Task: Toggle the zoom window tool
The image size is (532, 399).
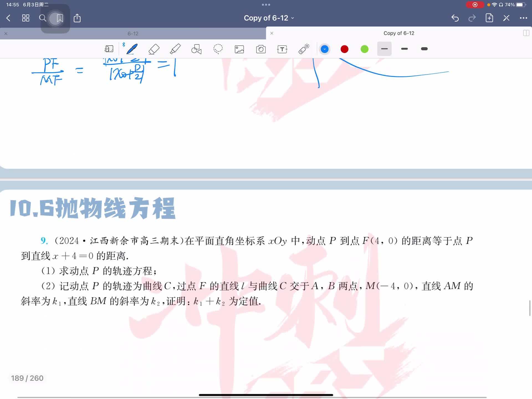Action: 109,49
